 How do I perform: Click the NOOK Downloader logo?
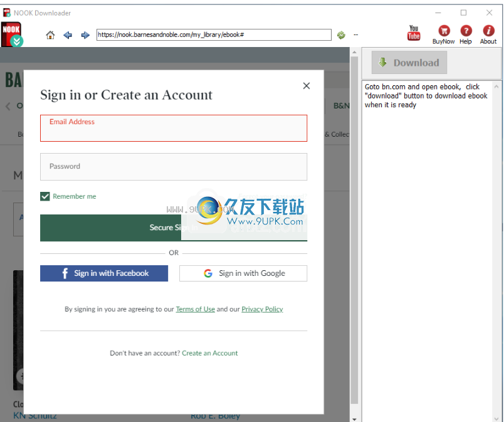pos(12,34)
